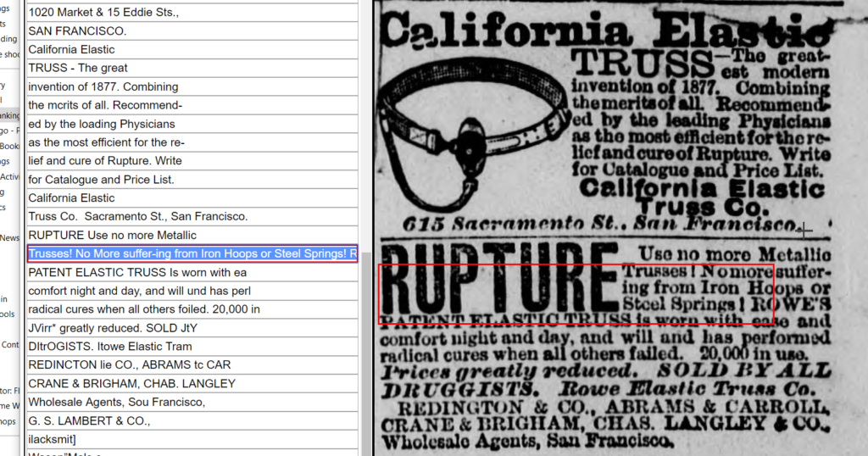Click the highlighted 'Trusses! No More suffer-ing' input field
Screen dimensions: 868x456
(x=192, y=253)
